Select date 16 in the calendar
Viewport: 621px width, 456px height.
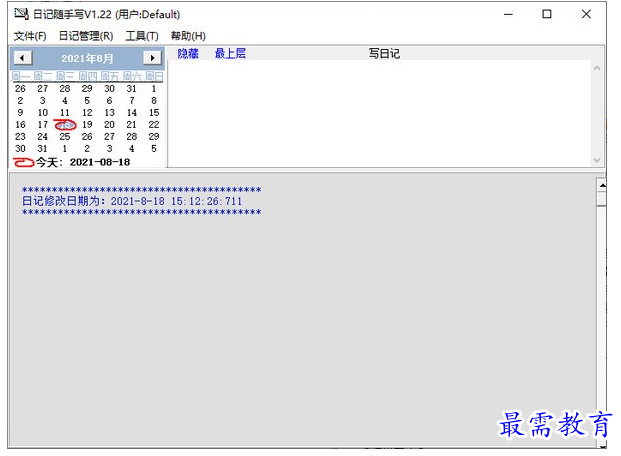[20, 125]
